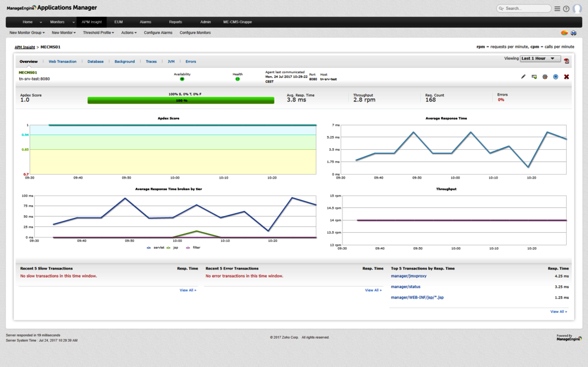
Task: Switch to the JVM tab
Action: [171, 62]
